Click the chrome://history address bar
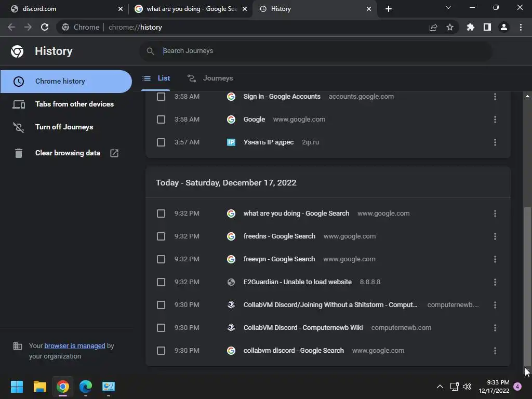 click(258, 27)
